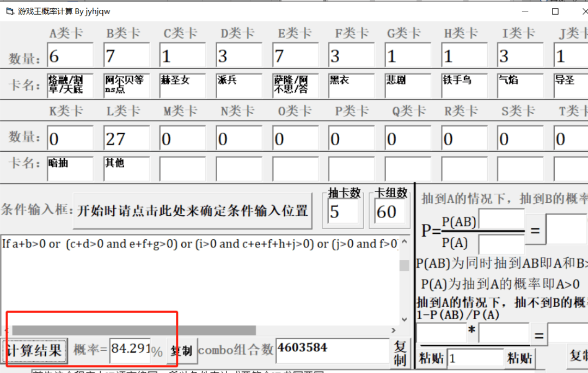
Task: Click the app icon in the title bar
Action: tap(9, 11)
